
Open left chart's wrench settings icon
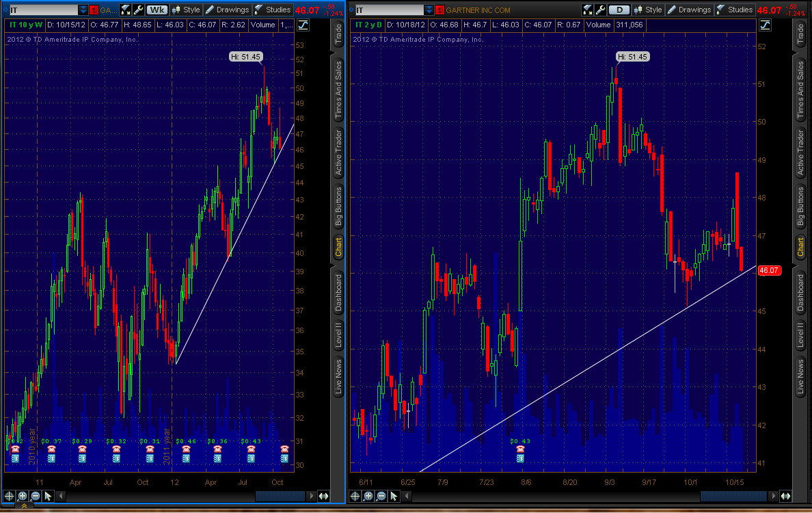(138, 10)
